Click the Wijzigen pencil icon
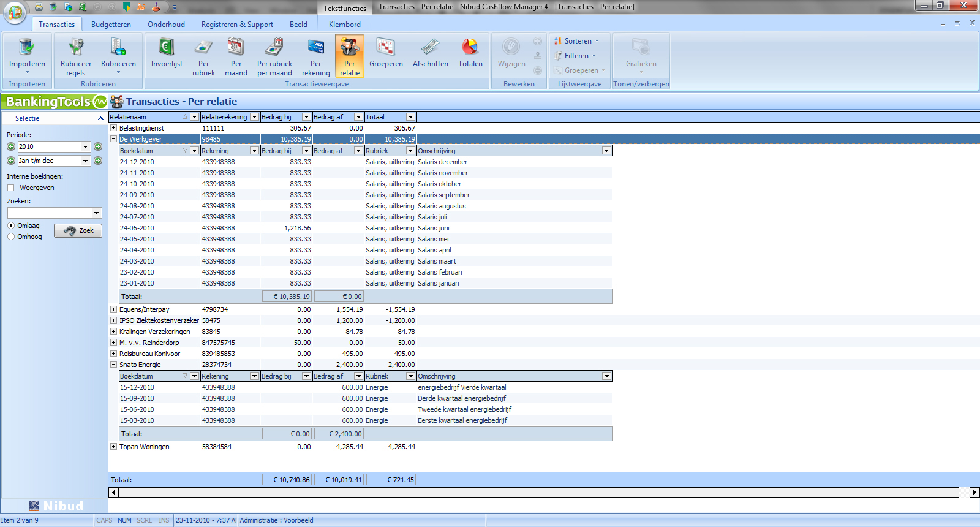980x527 pixels. tap(511, 47)
